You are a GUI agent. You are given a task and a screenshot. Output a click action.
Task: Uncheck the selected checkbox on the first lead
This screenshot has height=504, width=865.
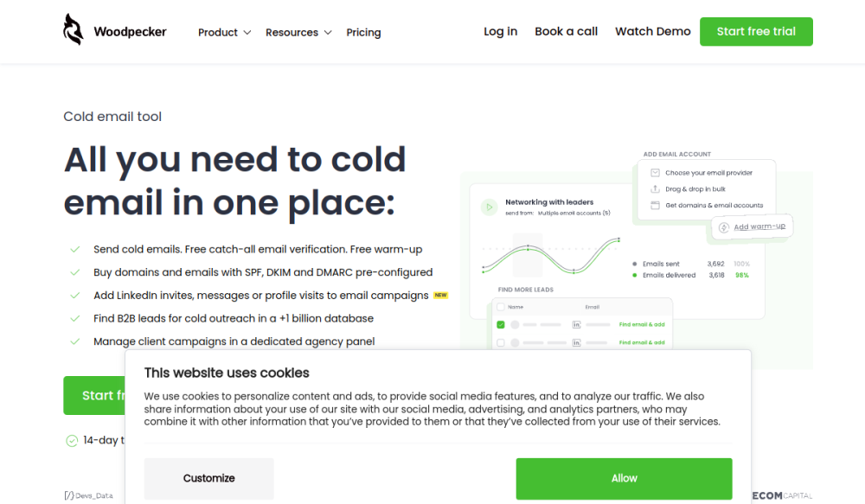click(501, 323)
